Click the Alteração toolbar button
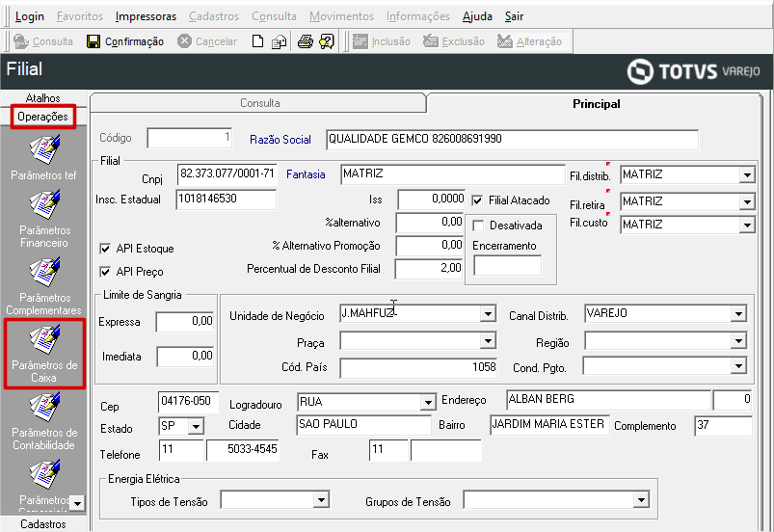This screenshot has width=774, height=532. pos(530,41)
